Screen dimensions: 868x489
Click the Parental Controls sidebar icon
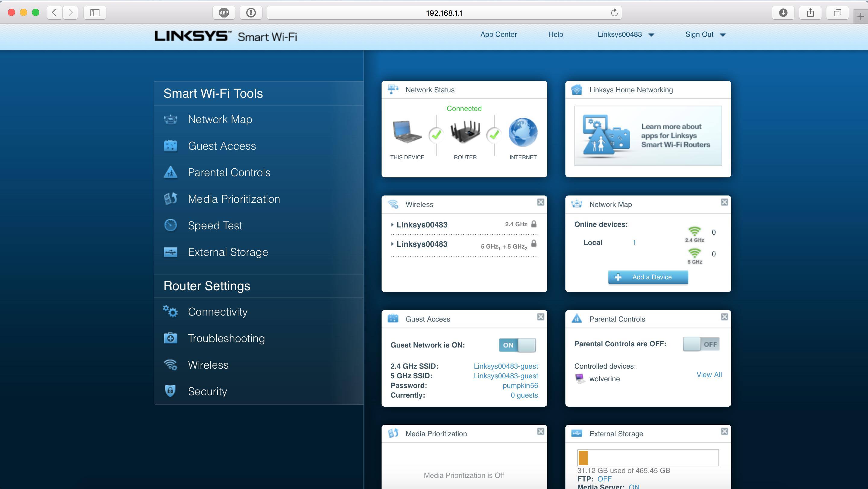pos(171,172)
